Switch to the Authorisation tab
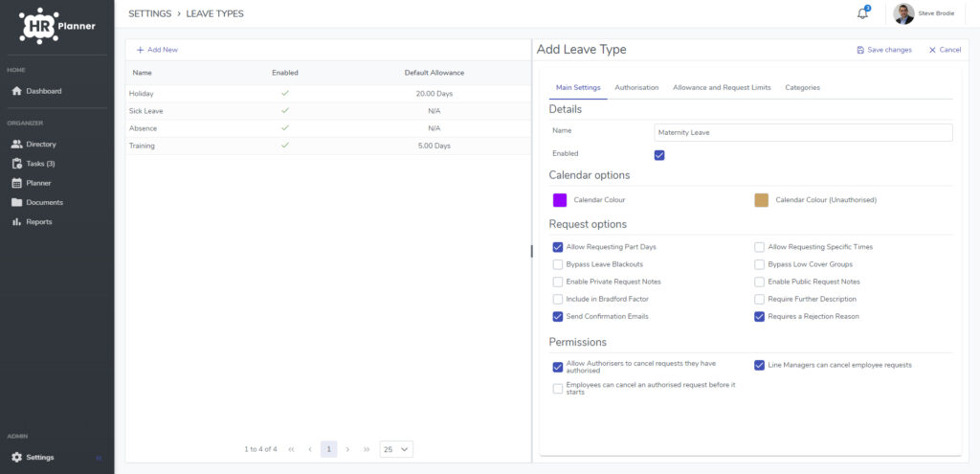The width and height of the screenshot is (980, 474). click(x=636, y=87)
